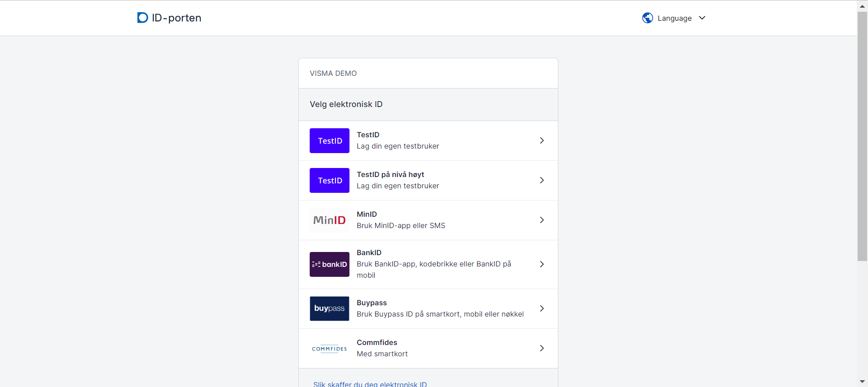Click the Language label in header
This screenshot has height=387, width=868.
click(675, 18)
